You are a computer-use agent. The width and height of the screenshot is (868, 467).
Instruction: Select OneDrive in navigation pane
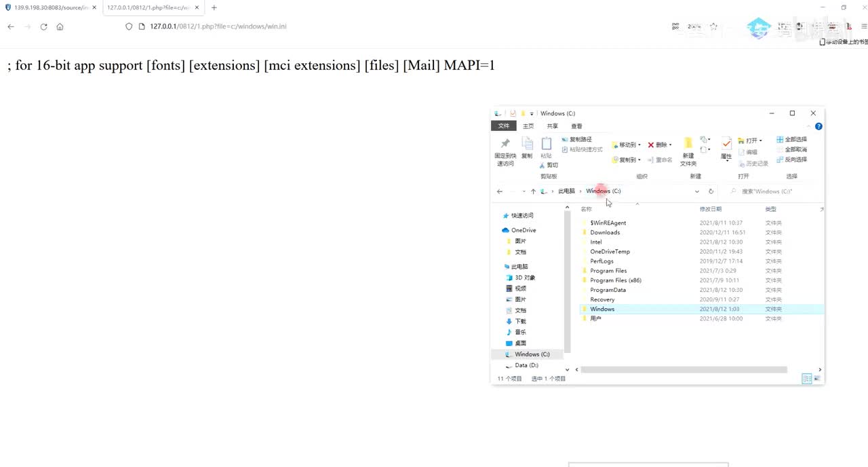click(519, 230)
